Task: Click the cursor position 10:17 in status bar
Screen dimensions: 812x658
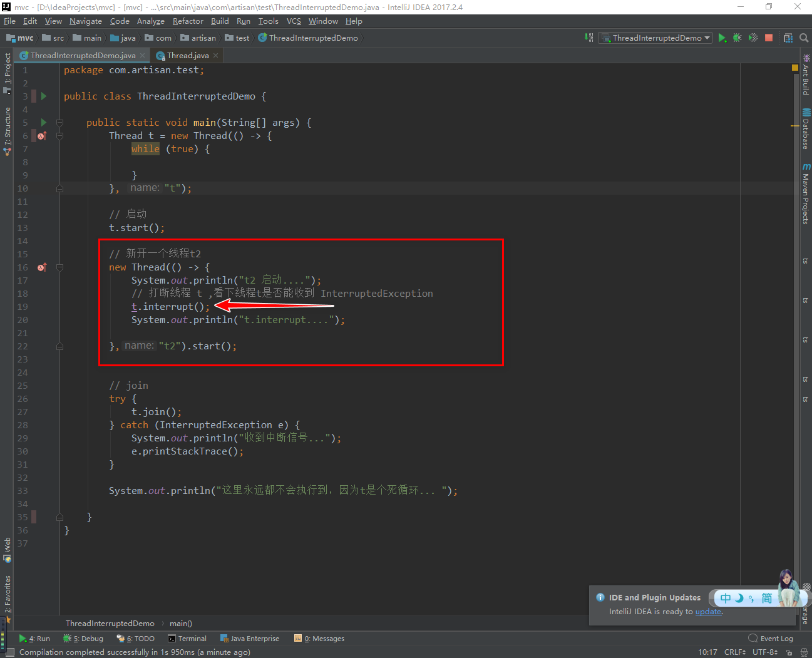Action: (x=707, y=652)
